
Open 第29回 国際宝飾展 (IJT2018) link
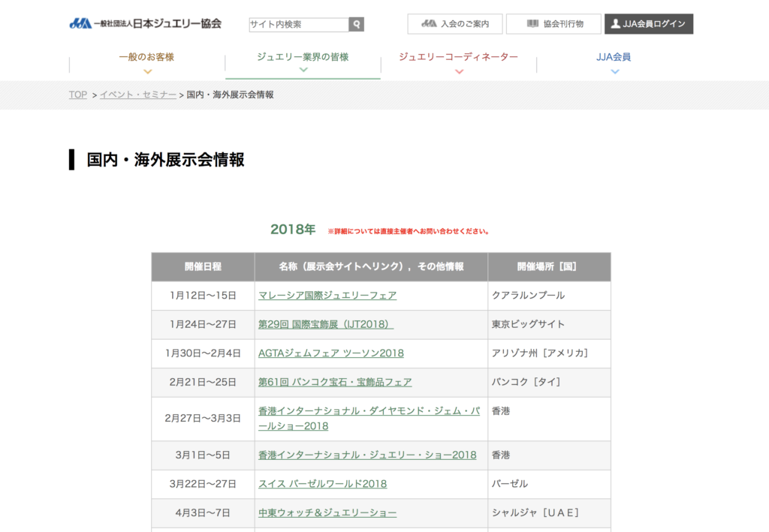pyautogui.click(x=326, y=324)
